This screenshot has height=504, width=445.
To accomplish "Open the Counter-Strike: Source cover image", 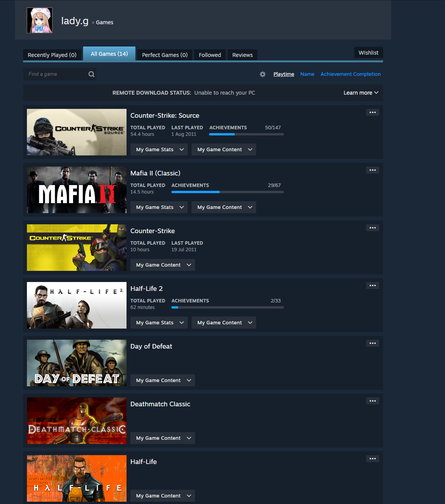I will [x=77, y=132].
